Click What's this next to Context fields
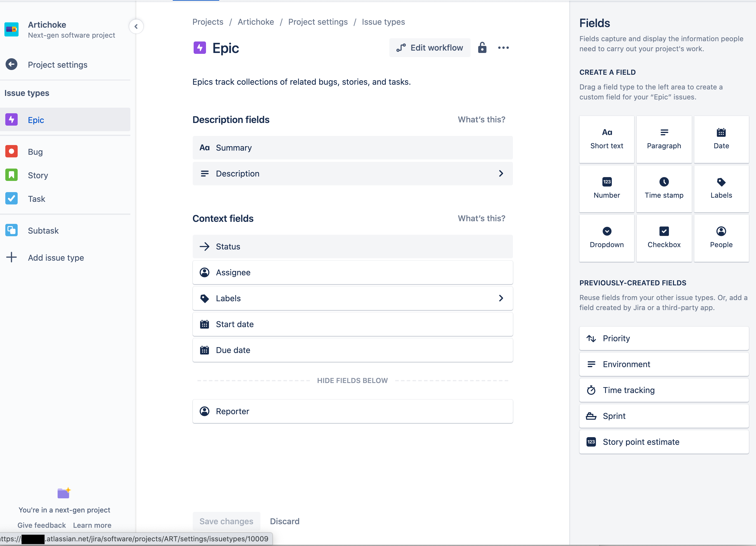The image size is (756, 546). (x=481, y=218)
